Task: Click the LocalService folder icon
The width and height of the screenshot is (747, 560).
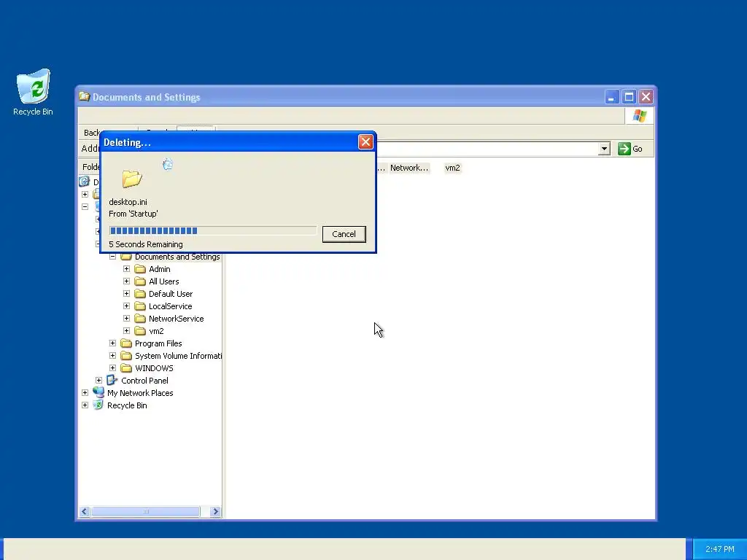Action: click(140, 306)
